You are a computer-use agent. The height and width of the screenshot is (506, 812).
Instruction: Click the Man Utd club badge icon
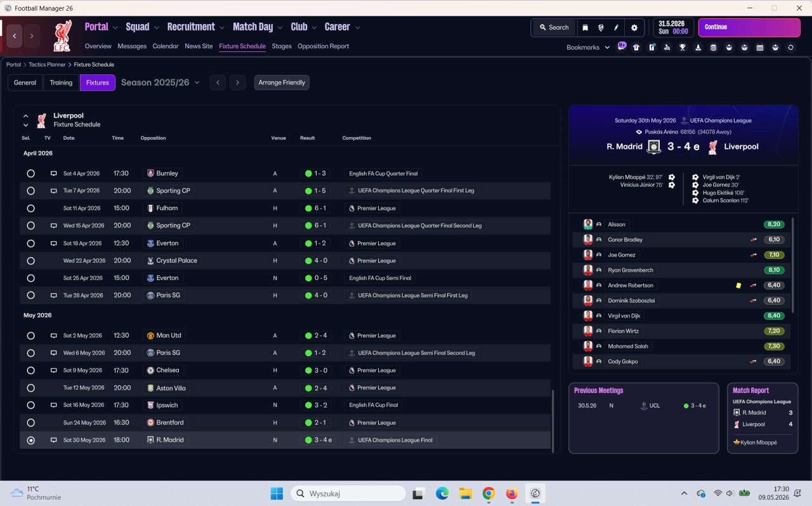pyautogui.click(x=150, y=335)
